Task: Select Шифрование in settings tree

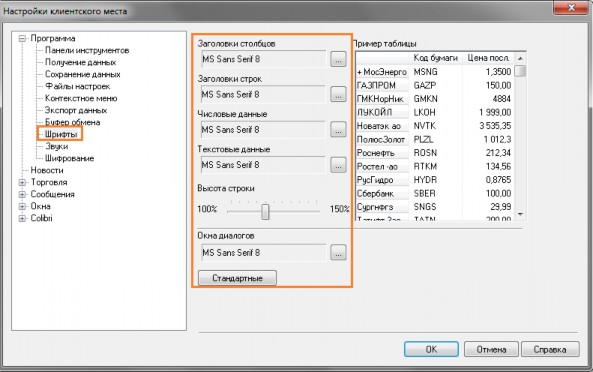Action: 70,158
